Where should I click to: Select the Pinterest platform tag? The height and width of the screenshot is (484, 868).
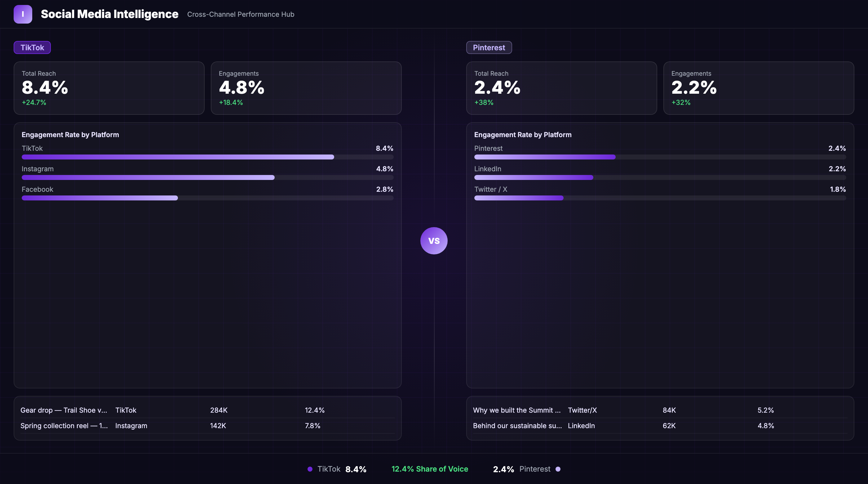[x=489, y=47]
